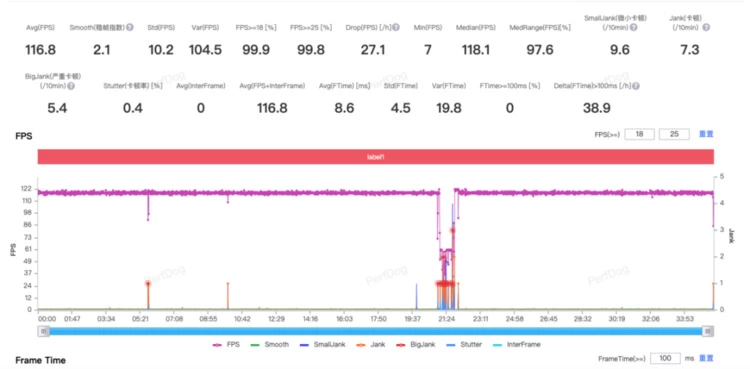The height and width of the screenshot is (369, 750).
Task: Click the FPS chart reset link
Action: pos(706,134)
